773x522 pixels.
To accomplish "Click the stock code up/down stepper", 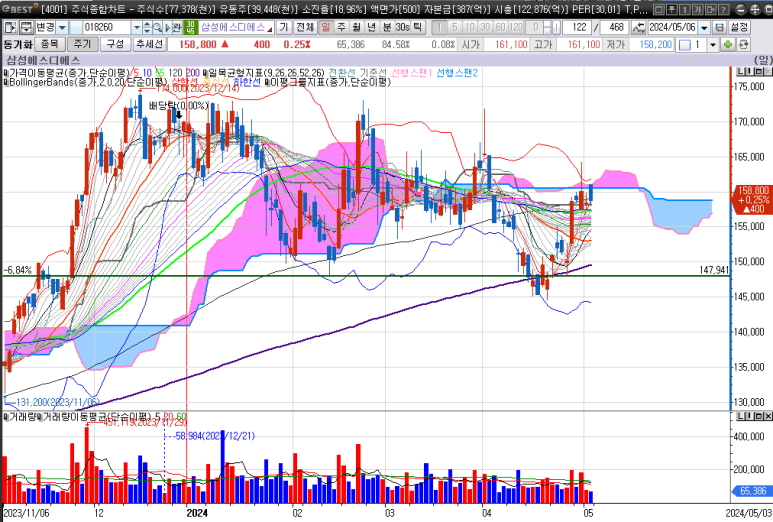I will (x=147, y=27).
